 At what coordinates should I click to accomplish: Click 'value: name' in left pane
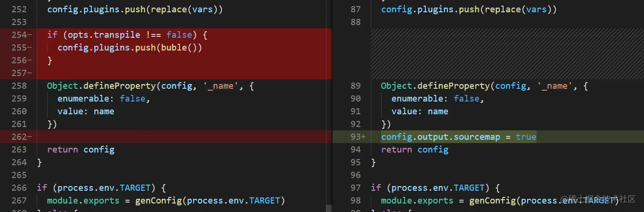pos(86,111)
